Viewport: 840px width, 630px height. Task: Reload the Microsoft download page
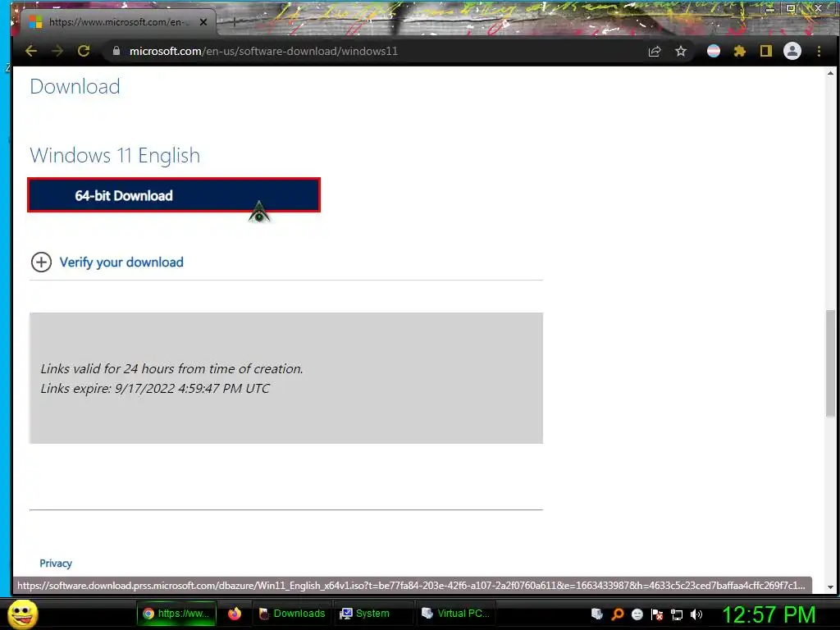point(84,52)
